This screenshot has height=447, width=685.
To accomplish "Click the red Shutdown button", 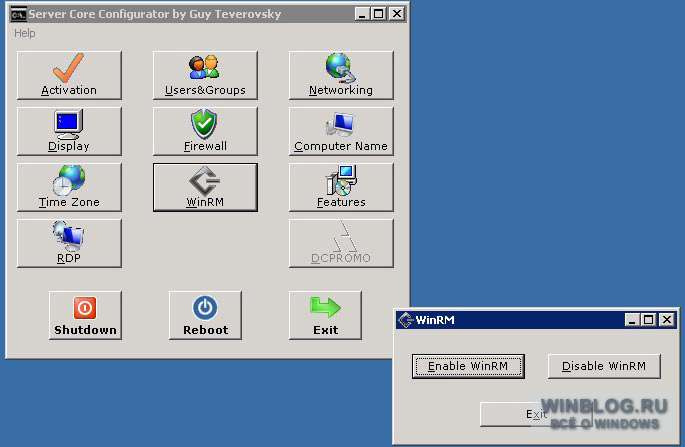I will coord(85,315).
